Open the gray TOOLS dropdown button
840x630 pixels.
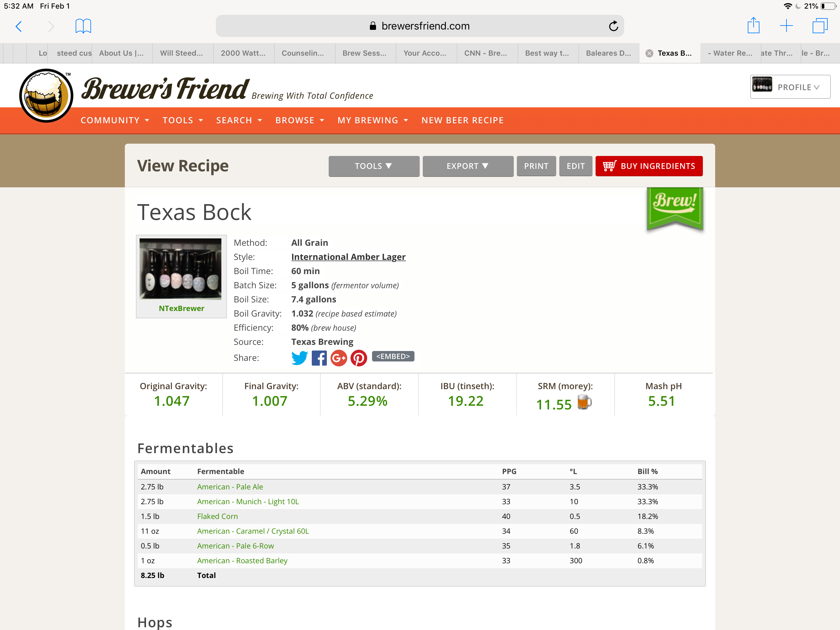coord(374,166)
